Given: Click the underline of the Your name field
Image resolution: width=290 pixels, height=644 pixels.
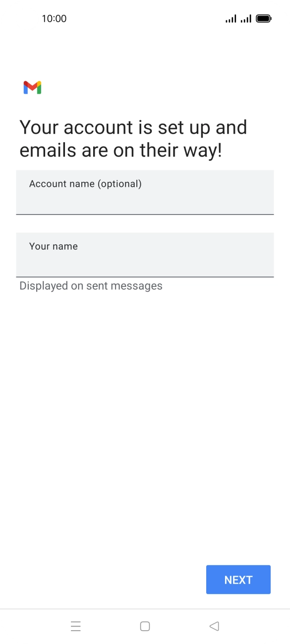Looking at the screenshot, I should coord(145,277).
